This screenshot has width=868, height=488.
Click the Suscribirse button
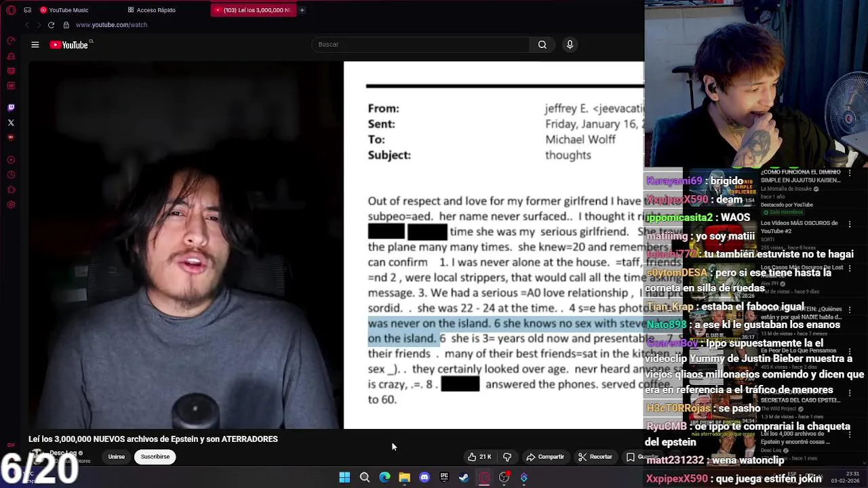155,457
